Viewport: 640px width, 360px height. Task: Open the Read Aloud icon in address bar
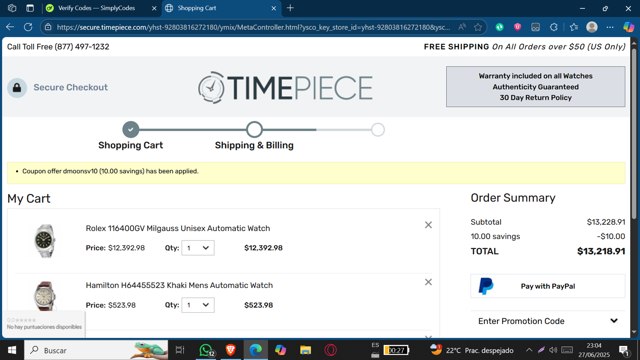pos(462,27)
